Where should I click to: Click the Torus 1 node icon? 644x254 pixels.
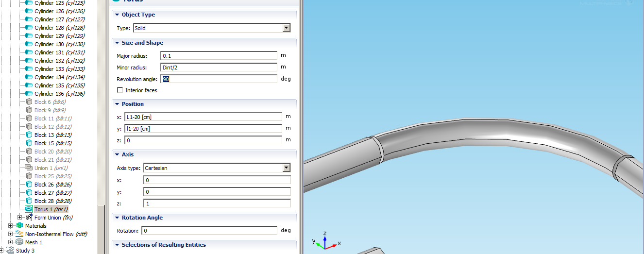(x=29, y=209)
